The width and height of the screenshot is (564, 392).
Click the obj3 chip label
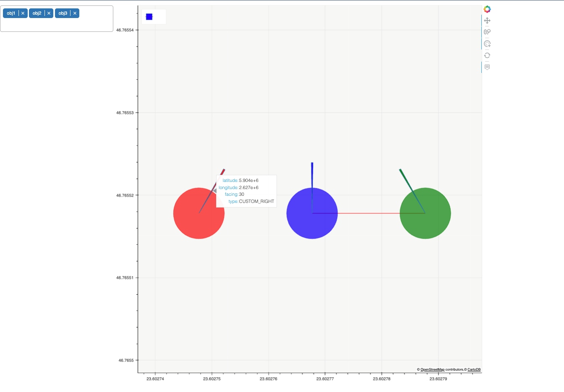tap(62, 13)
